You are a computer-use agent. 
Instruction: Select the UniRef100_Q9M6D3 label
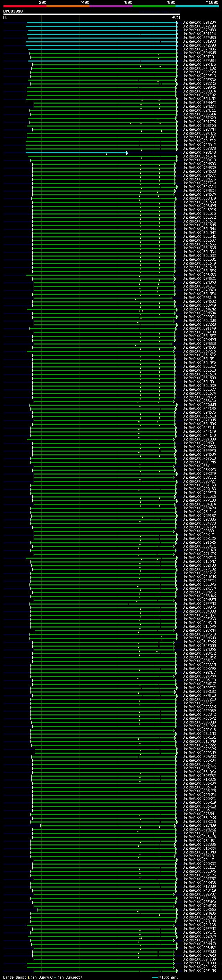coord(199,164)
